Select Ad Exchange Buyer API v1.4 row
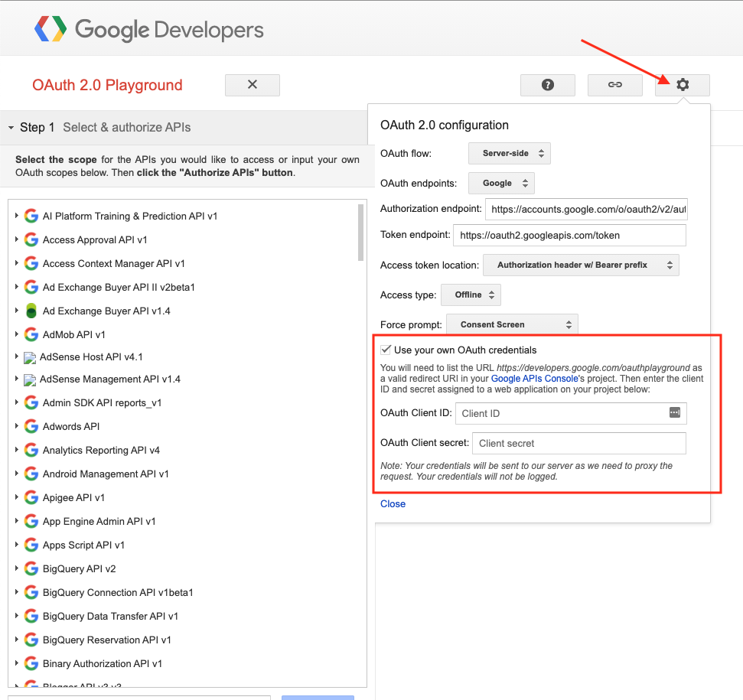The image size is (743, 700). click(x=106, y=311)
